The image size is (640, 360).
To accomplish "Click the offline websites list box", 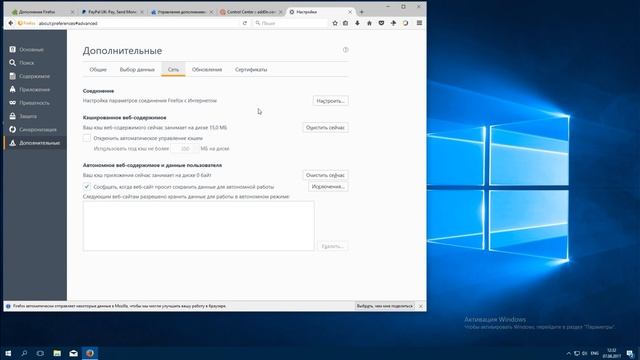I will tap(199, 226).
